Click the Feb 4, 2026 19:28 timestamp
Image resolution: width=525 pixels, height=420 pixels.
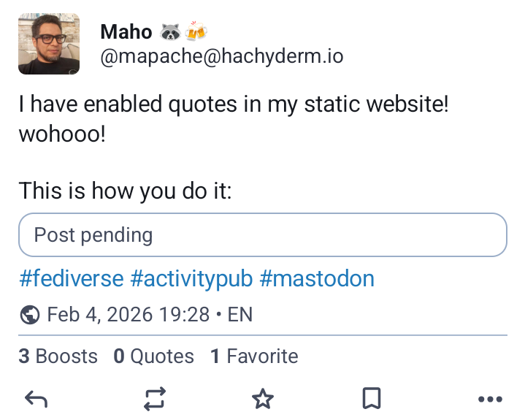[129, 315]
